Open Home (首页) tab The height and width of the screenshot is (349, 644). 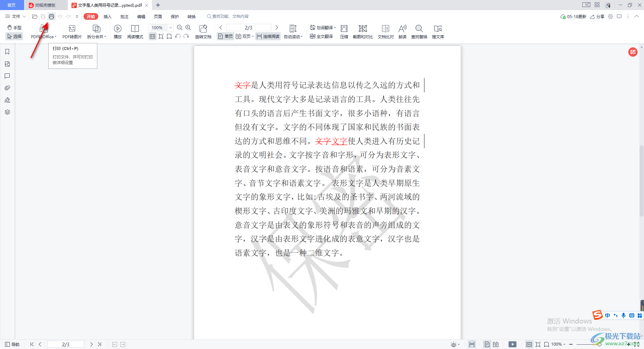click(x=12, y=5)
